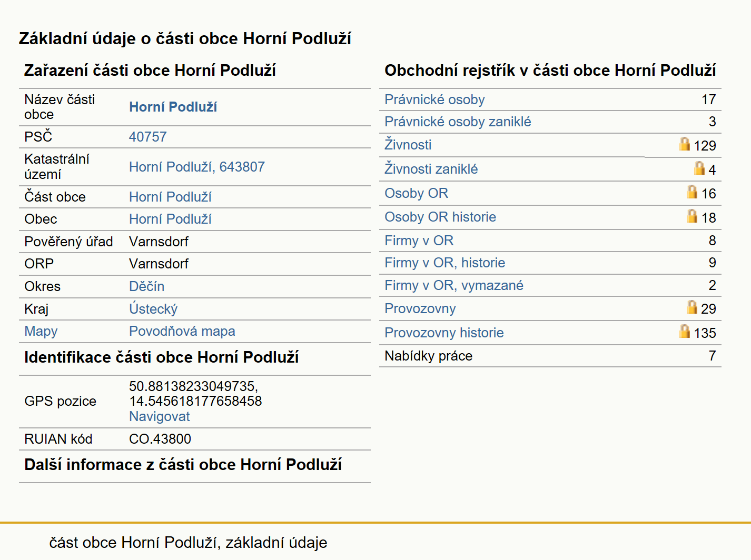751x560 pixels.
Task: Click the lock icon next to Živnosti count
Action: pyautogui.click(x=684, y=144)
